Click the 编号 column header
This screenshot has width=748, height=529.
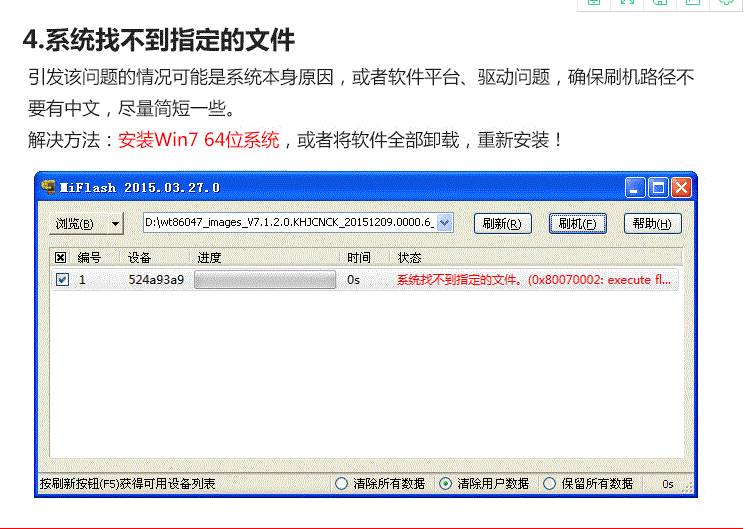coord(89,258)
